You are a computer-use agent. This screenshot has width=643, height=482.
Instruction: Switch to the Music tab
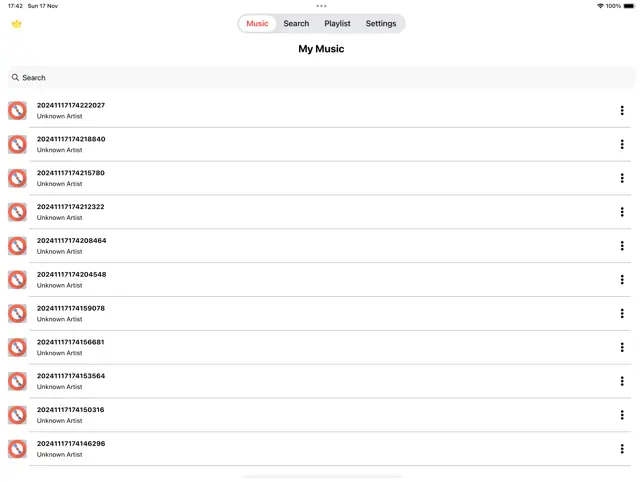click(257, 23)
